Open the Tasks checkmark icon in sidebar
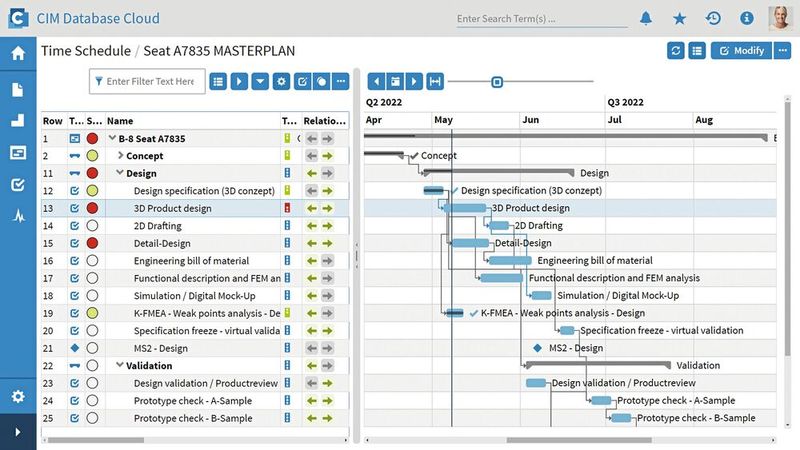Viewport: 800px width, 450px height. (18, 185)
